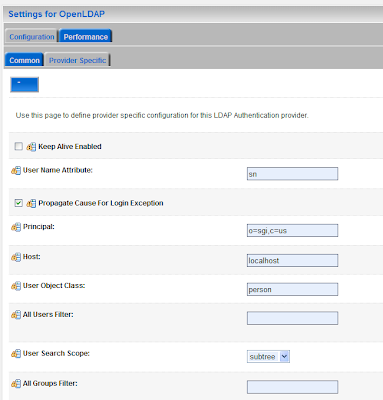Viewport: 383px width, 400px height.
Task: Open the Performance tab
Action: (86, 36)
